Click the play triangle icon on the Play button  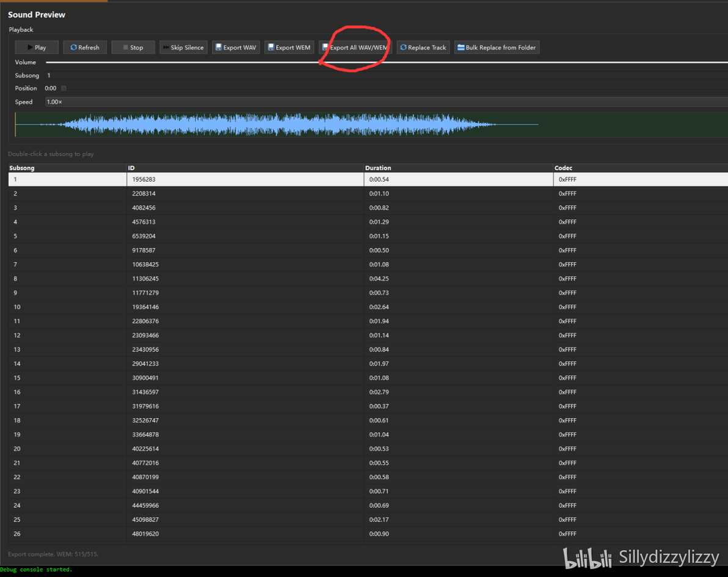[x=30, y=48]
